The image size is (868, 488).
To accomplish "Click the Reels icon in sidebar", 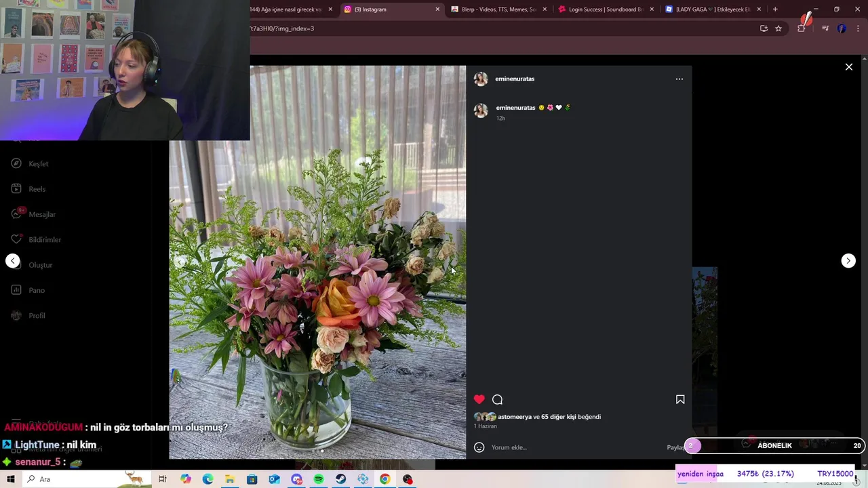I will (x=16, y=188).
